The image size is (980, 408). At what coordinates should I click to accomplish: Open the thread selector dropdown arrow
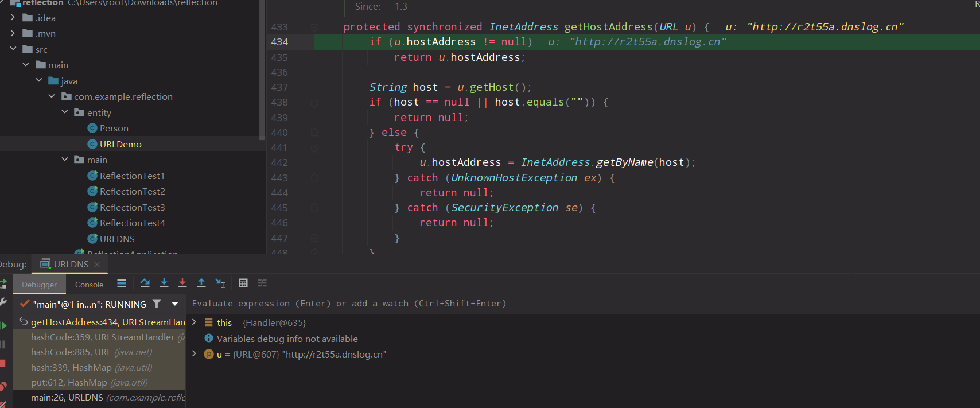[175, 304]
